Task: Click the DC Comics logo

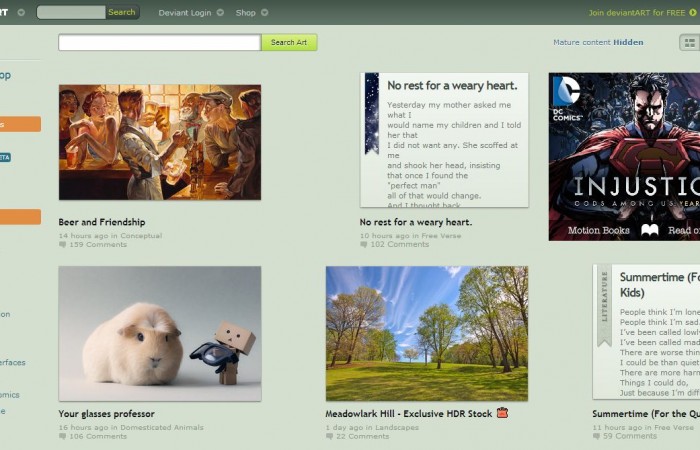Action: pos(566,93)
